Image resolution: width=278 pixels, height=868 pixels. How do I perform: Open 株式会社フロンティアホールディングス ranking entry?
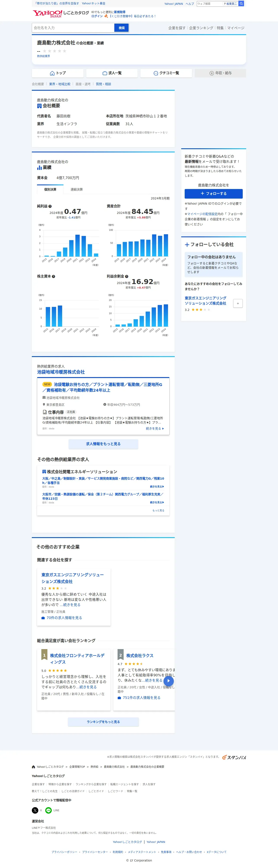pos(78,659)
